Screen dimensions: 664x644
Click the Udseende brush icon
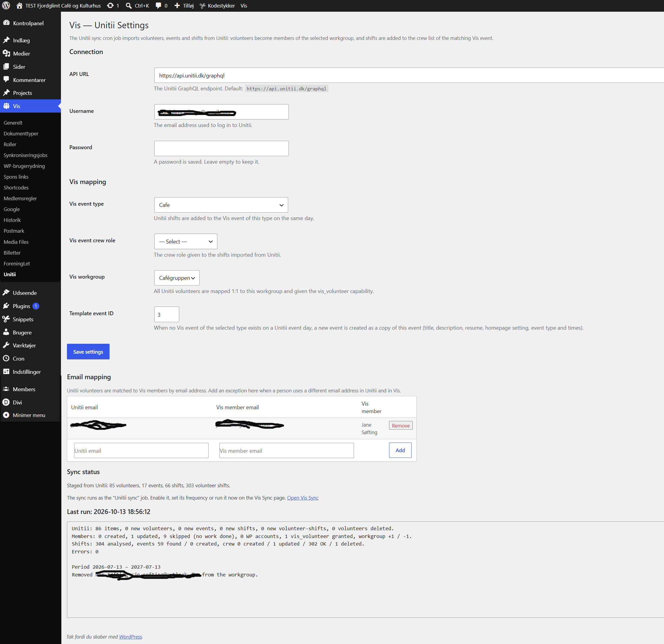(6, 292)
